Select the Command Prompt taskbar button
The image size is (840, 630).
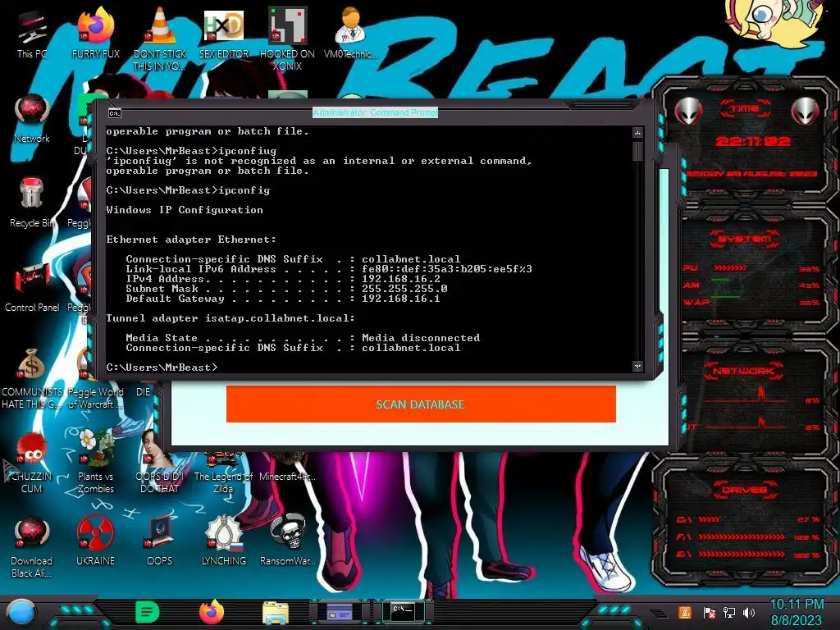tap(403, 612)
